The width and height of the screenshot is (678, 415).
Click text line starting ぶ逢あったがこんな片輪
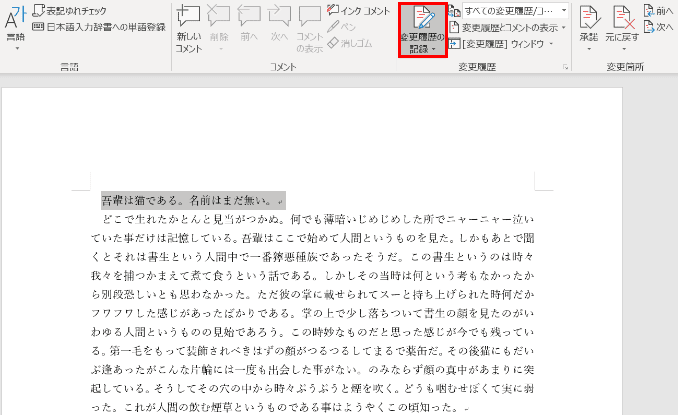point(313,370)
